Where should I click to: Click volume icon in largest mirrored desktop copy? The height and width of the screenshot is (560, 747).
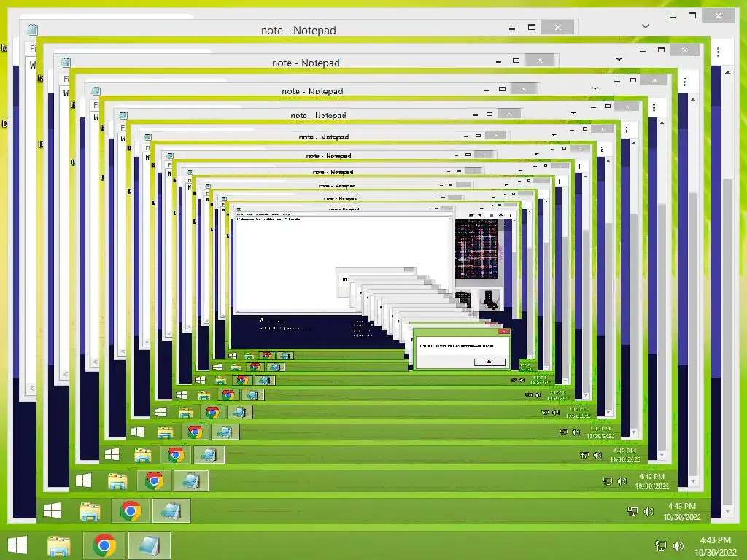(x=648, y=511)
